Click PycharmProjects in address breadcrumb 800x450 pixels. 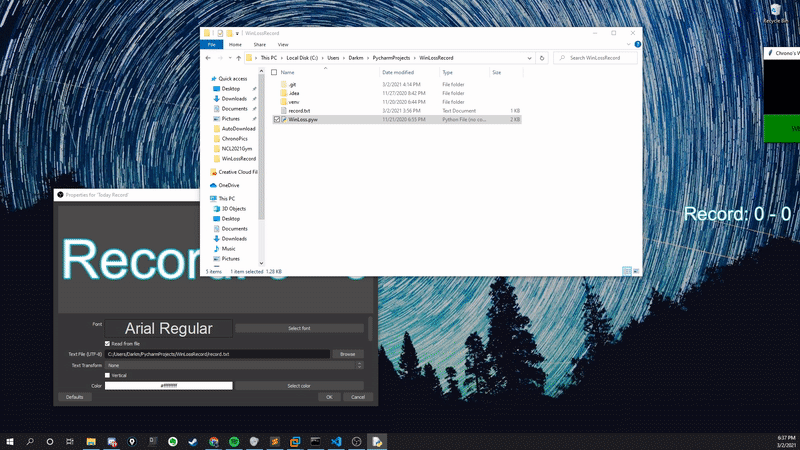pyautogui.click(x=391, y=58)
